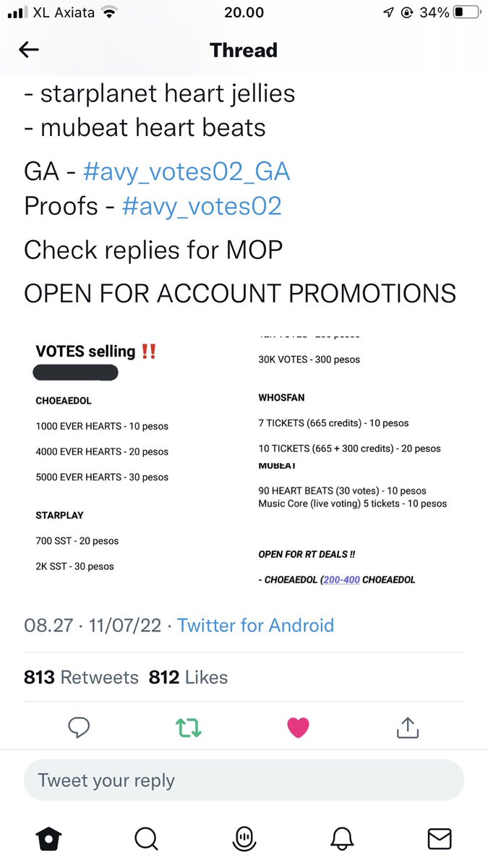Unlike the tweet with the pink heart
Viewport: 488px width, 868px height.
click(x=298, y=728)
